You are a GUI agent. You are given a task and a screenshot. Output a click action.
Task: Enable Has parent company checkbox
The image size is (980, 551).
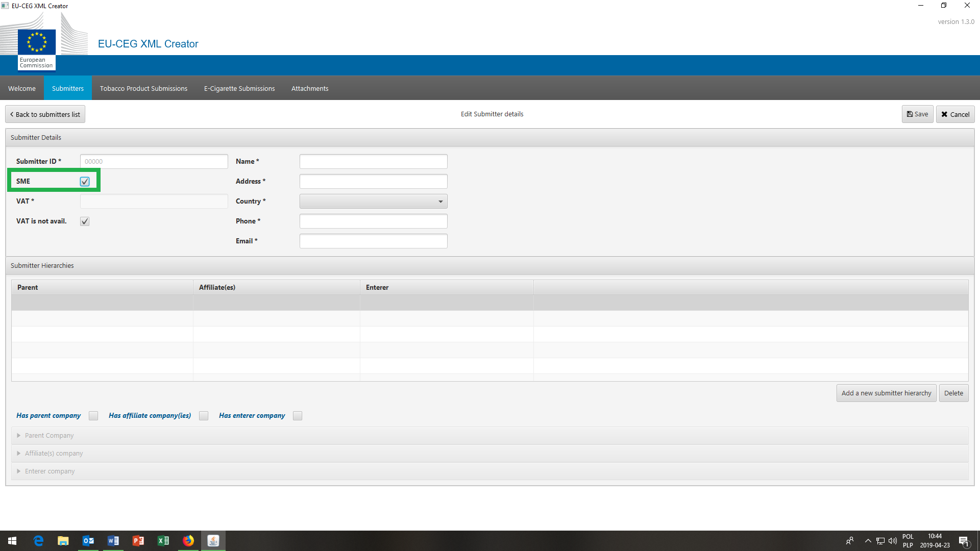(93, 416)
